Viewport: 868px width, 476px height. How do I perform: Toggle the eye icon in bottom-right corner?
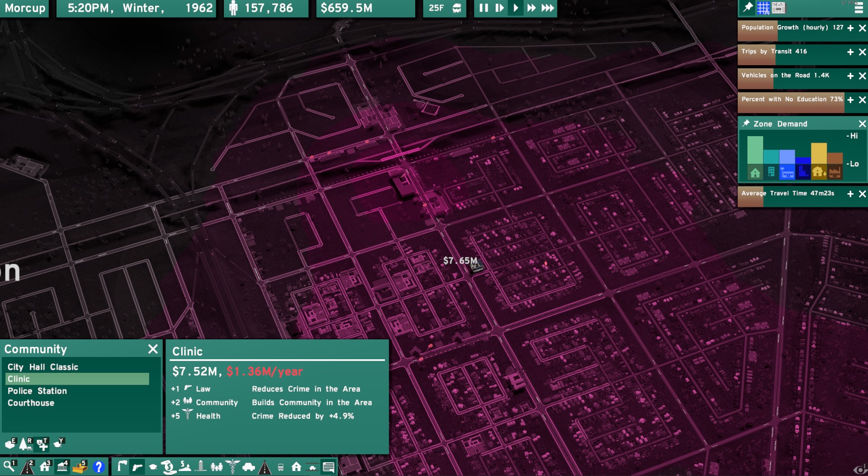tap(859, 470)
